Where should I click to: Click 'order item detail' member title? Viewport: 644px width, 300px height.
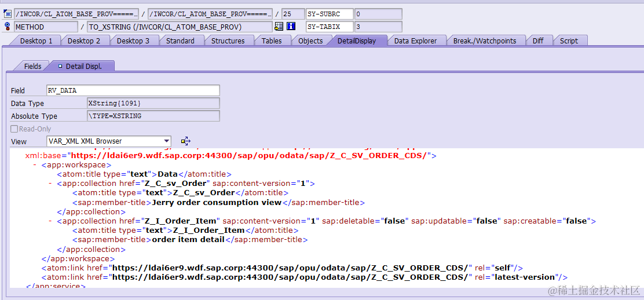189,239
